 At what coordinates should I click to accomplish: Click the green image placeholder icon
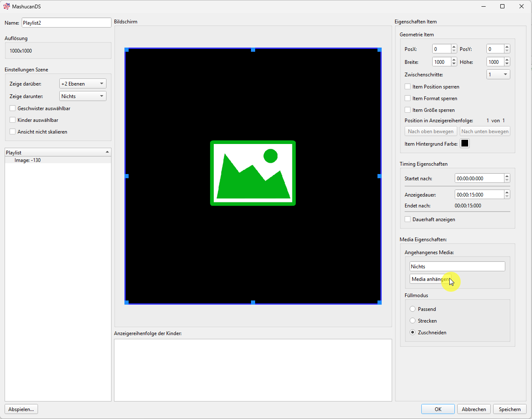253,173
